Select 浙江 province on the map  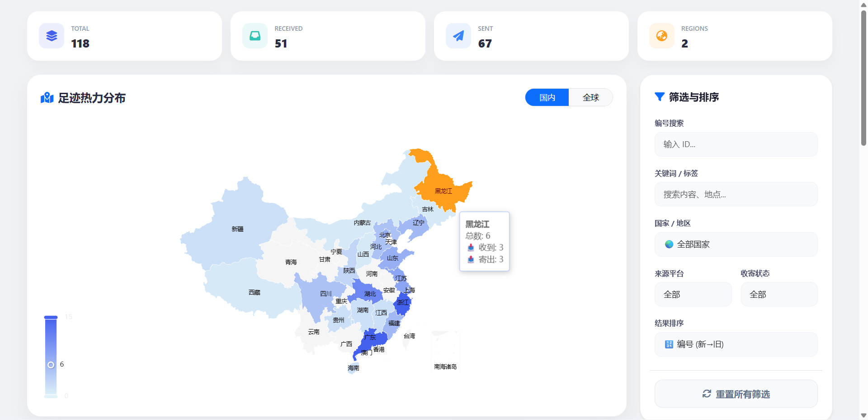coord(402,304)
